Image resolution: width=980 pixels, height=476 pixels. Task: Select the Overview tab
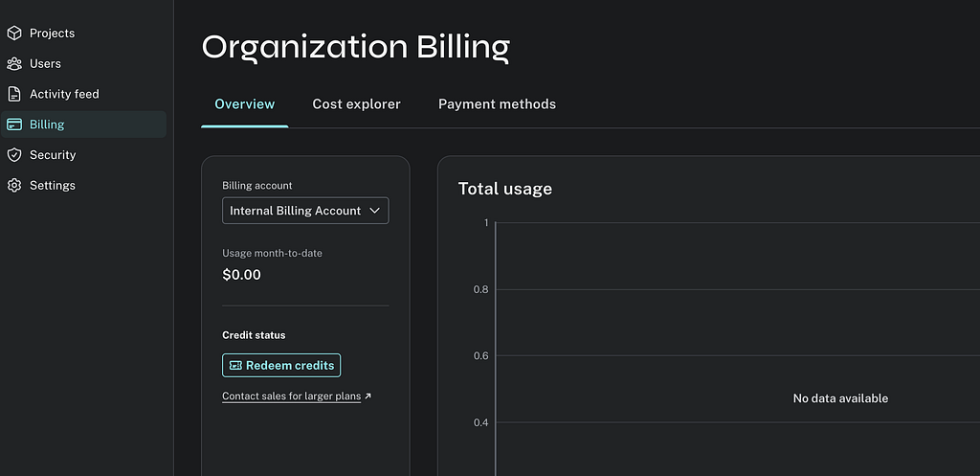click(244, 104)
